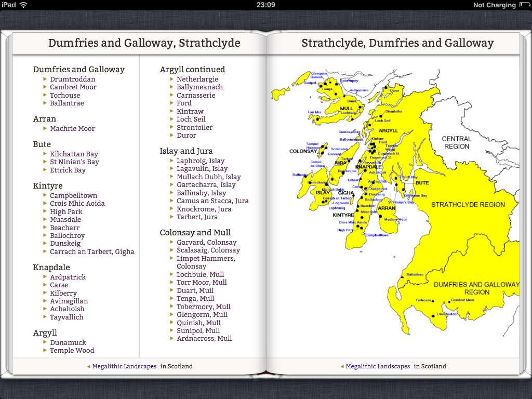Visit St Ninian's Bay entry

[x=75, y=162]
